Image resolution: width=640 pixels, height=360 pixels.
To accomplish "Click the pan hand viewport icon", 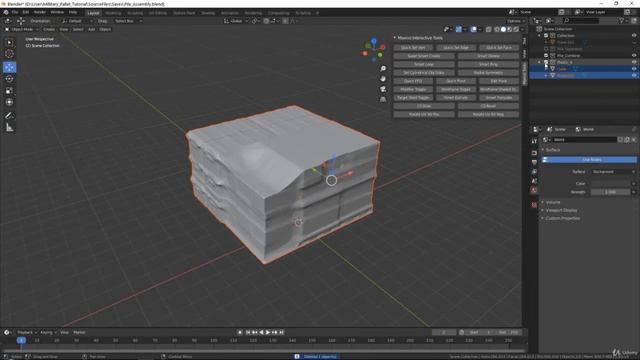I will click(383, 79).
